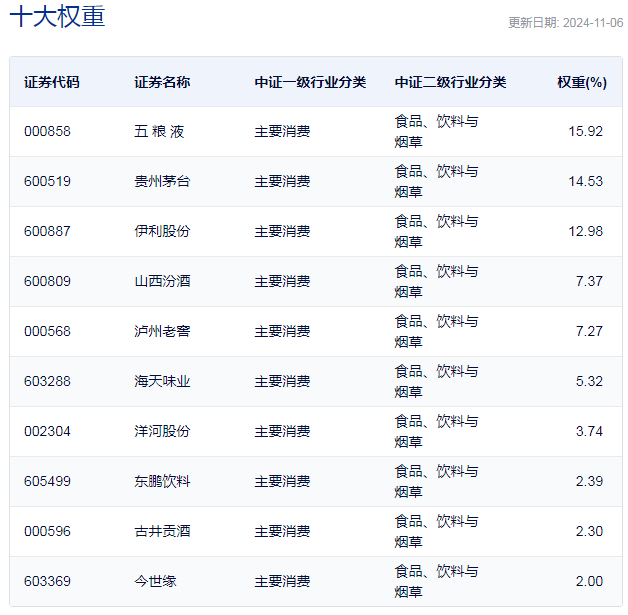Click the weight value 5.32

click(589, 382)
